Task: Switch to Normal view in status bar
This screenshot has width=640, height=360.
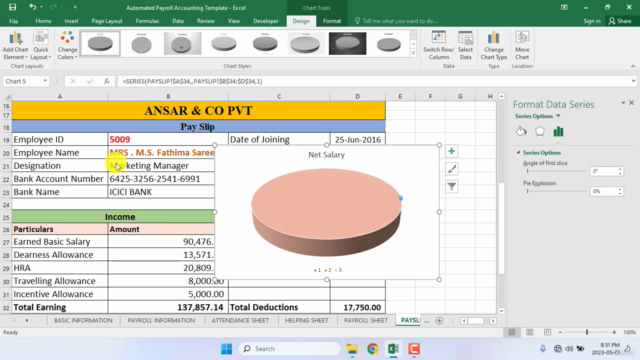Action: (512, 332)
